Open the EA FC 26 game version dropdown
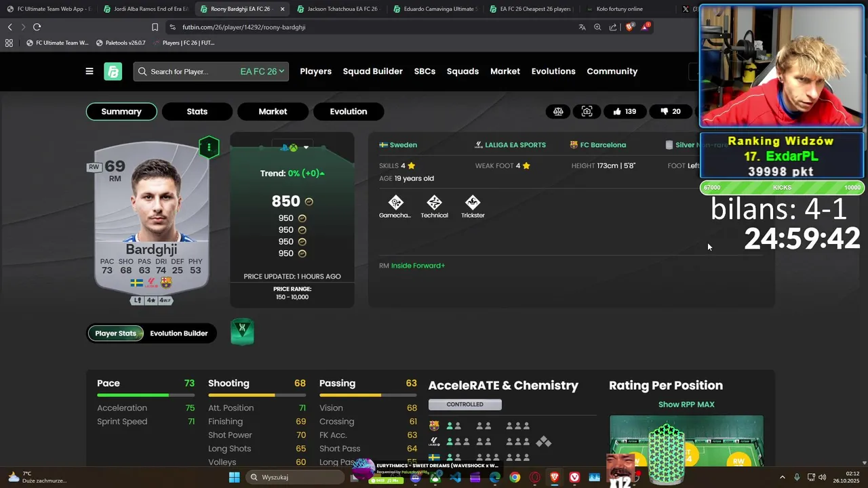The image size is (868, 488). [262, 71]
